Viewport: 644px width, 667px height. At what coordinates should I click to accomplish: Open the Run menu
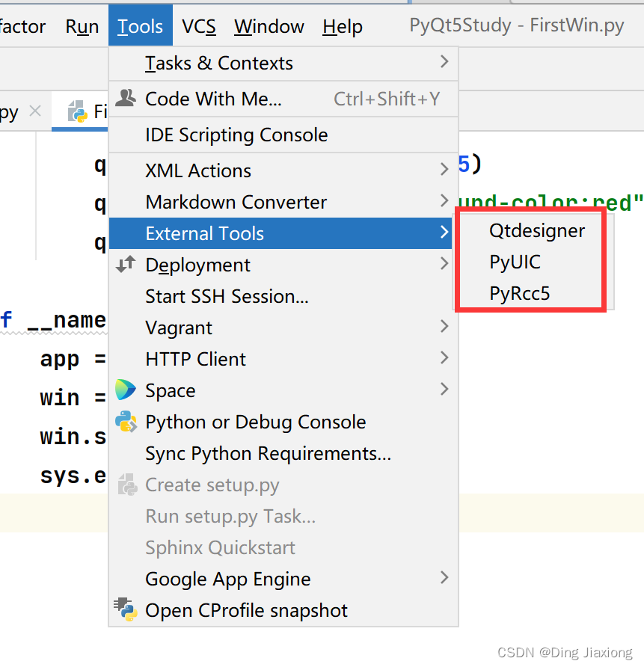[82, 26]
